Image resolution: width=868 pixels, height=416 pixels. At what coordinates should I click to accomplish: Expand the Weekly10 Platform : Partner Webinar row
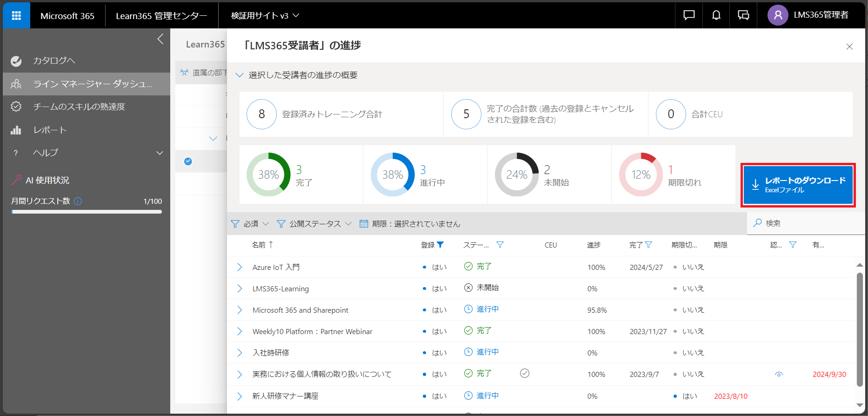(240, 331)
